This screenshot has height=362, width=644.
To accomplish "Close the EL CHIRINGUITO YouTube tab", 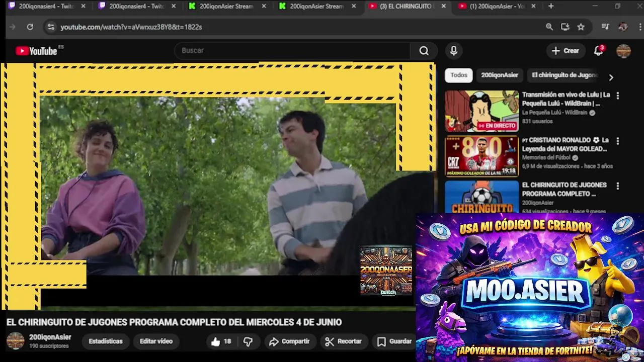I will 443,6.
